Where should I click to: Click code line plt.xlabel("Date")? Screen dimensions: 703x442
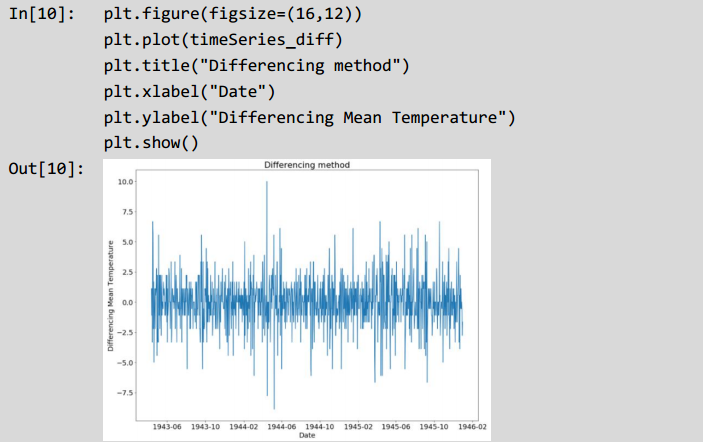click(189, 92)
